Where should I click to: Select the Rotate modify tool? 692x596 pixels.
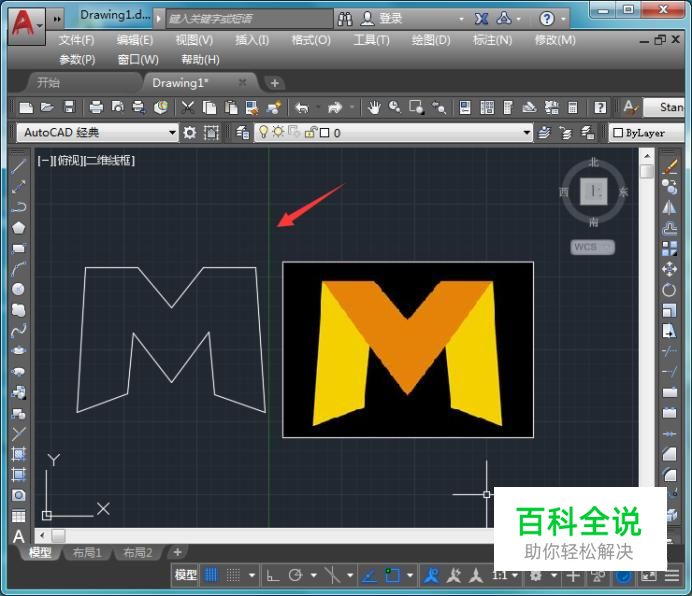(669, 290)
